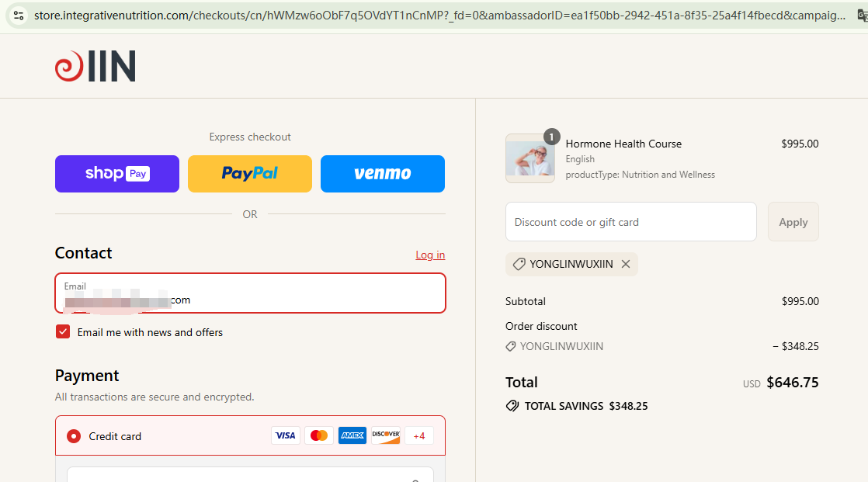Click the Apply discount button
The image size is (868, 482).
pos(793,222)
